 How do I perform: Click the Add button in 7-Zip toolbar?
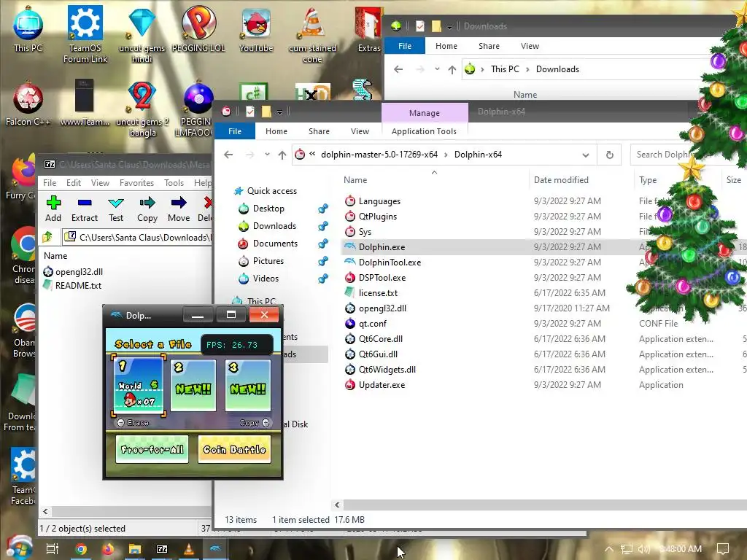pos(53,209)
